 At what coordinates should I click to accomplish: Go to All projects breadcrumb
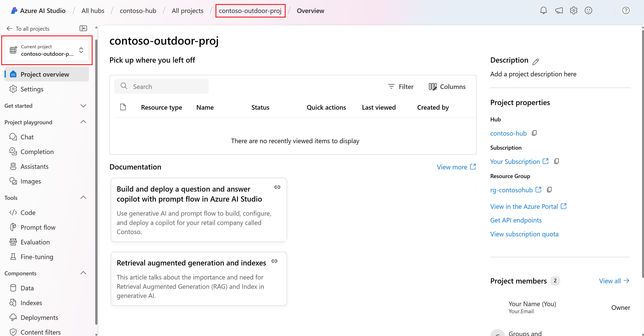[187, 11]
